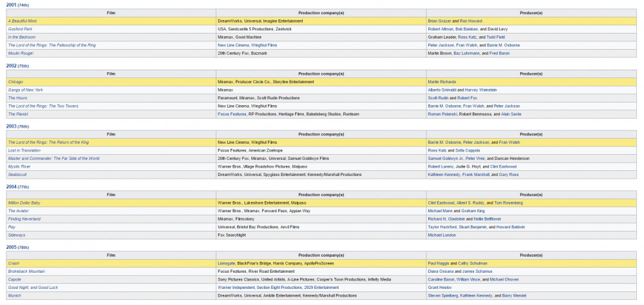The image size is (644, 305).
Task: Click The Aviator film link
Action: (x=18, y=211)
